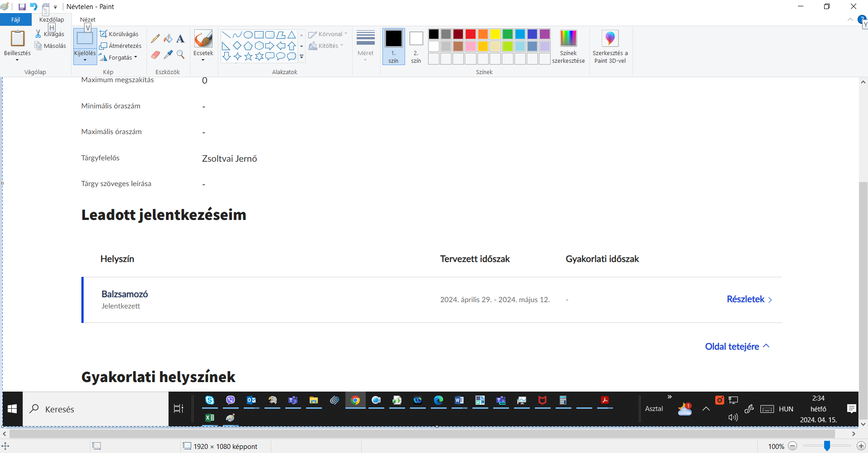Choose the Fill with color bucket
The height and width of the screenshot is (453, 868).
click(x=168, y=39)
